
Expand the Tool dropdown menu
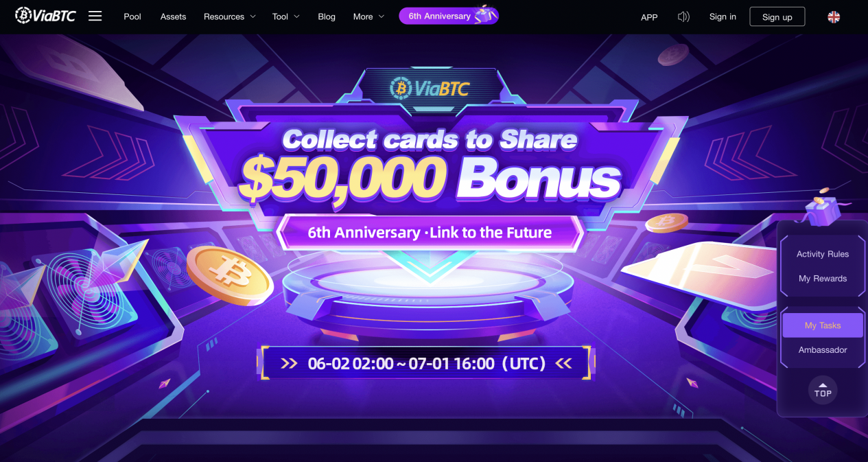click(286, 16)
